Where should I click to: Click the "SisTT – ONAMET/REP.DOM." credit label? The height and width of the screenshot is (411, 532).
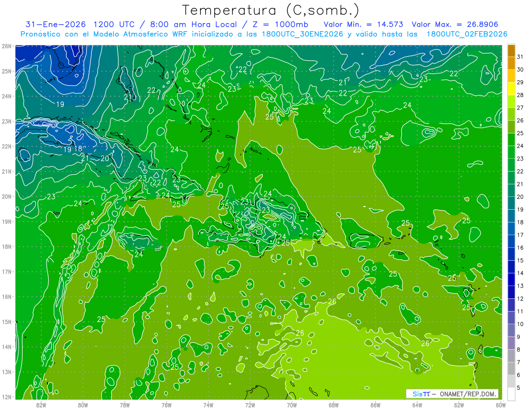(452, 394)
